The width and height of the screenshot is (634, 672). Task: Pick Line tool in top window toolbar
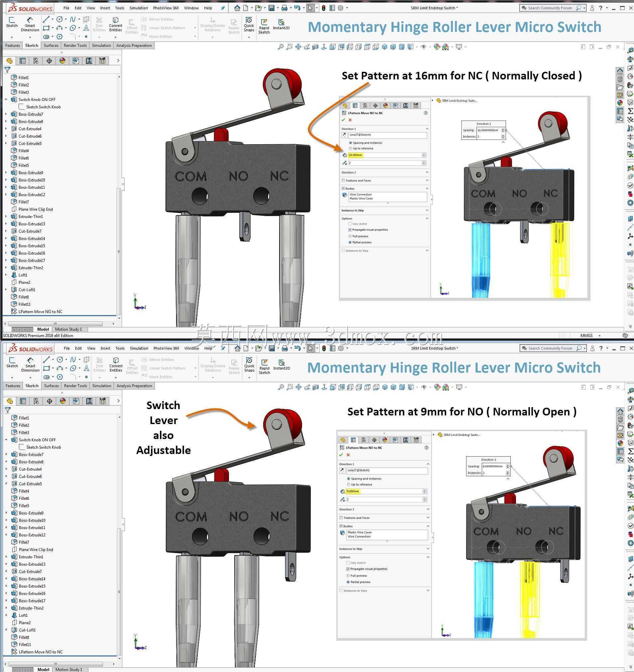pyautogui.click(x=46, y=19)
